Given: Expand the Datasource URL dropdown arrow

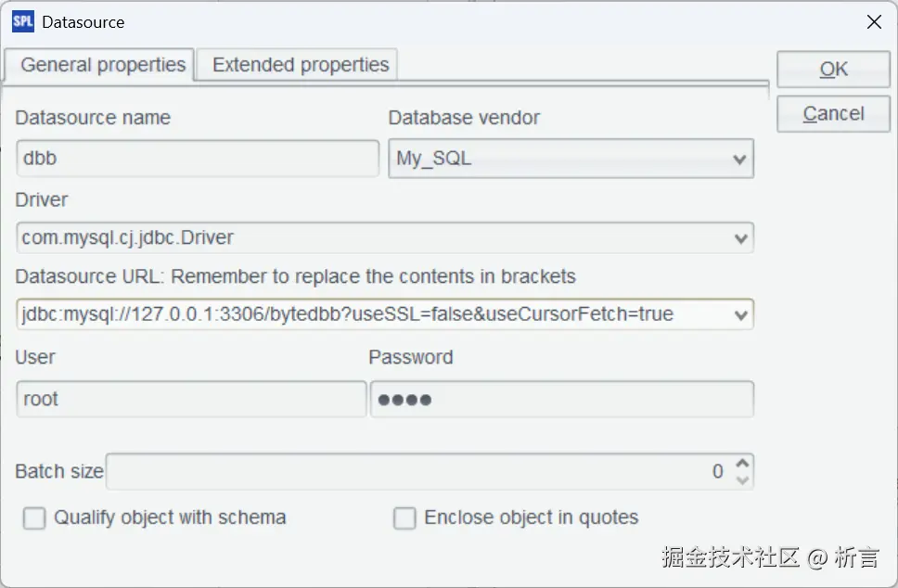Looking at the screenshot, I should coord(740,314).
